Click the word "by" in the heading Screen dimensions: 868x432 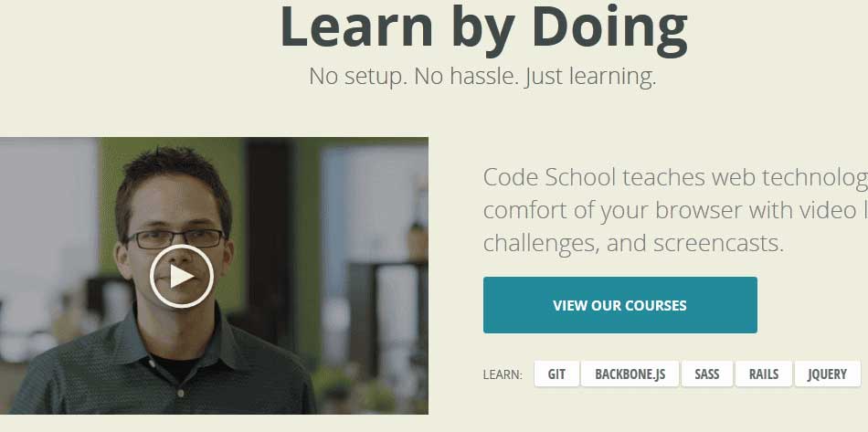482,30
